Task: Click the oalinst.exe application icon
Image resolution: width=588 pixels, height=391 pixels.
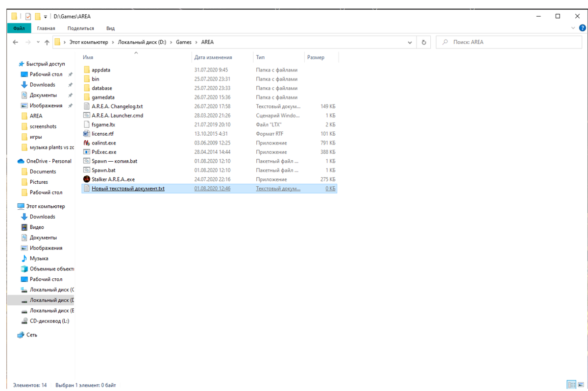Action: coord(87,143)
